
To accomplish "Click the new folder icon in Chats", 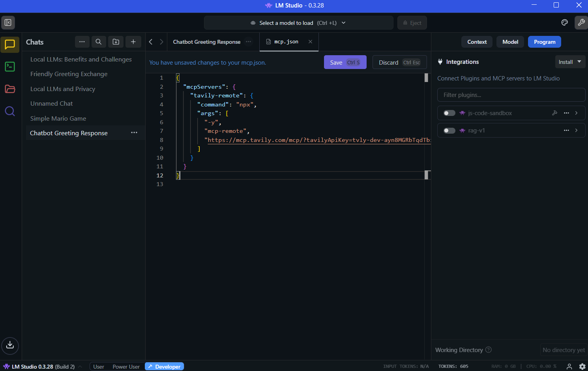I will [116, 42].
